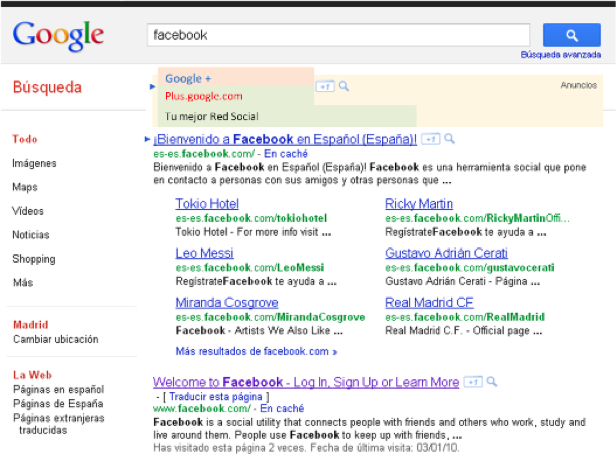Click the Has visitado esta página 2 veces text
This screenshot has height=457, width=616.
(x=306, y=448)
